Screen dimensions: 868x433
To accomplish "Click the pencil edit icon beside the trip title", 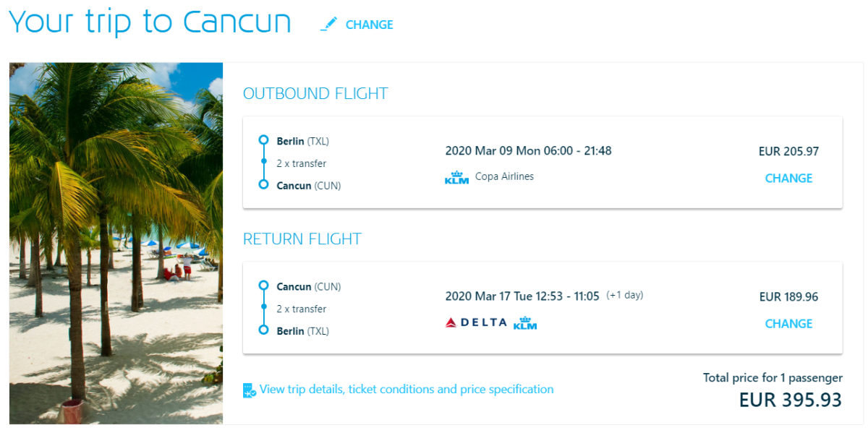I will tap(329, 25).
